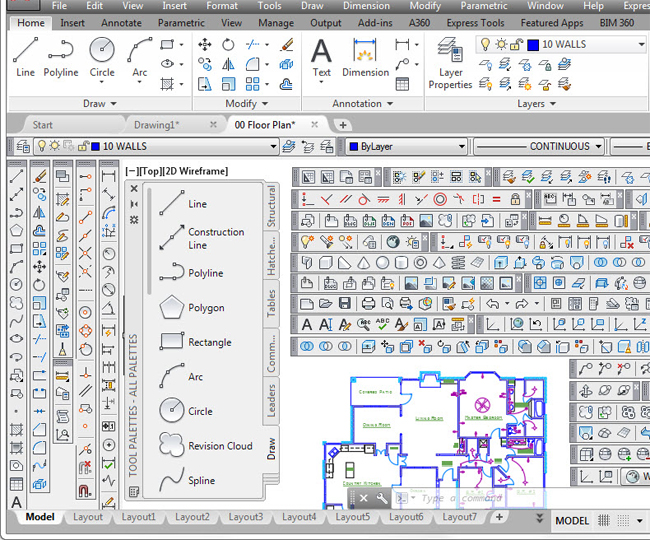Open the ByLayer color dropdown
The image size is (650, 540).
[x=461, y=146]
